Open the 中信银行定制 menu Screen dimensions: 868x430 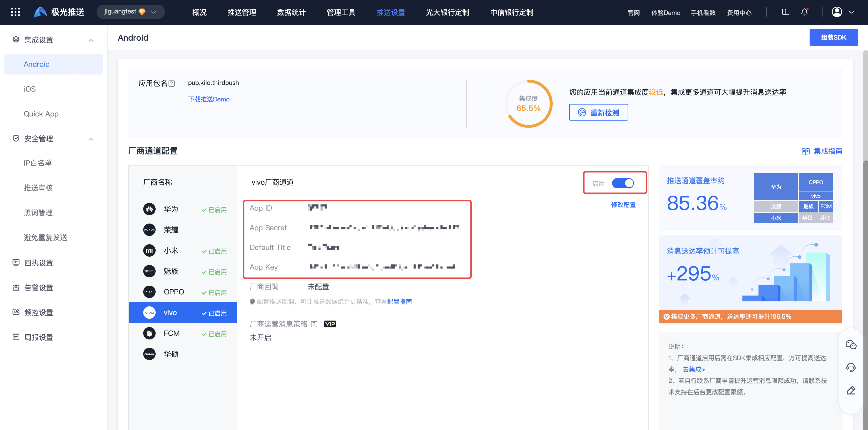(512, 12)
